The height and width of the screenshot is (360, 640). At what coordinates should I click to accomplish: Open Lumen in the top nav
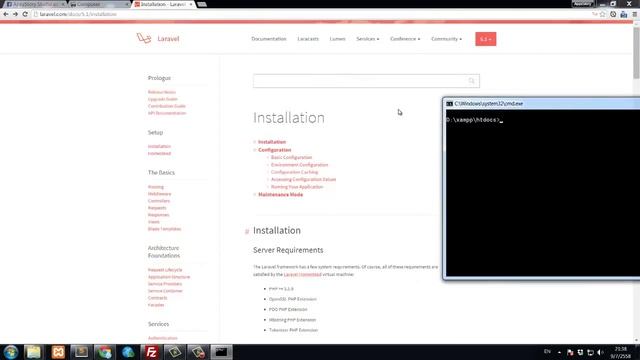pos(338,39)
